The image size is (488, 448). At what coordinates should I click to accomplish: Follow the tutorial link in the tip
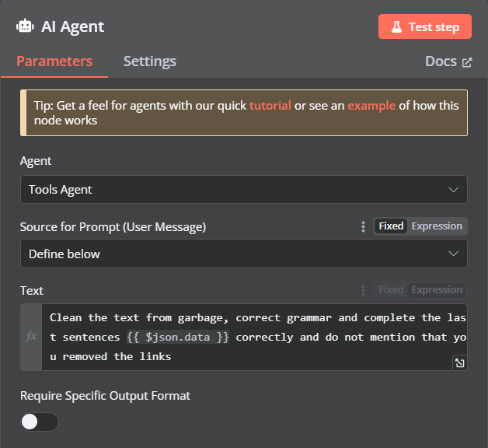(x=270, y=106)
